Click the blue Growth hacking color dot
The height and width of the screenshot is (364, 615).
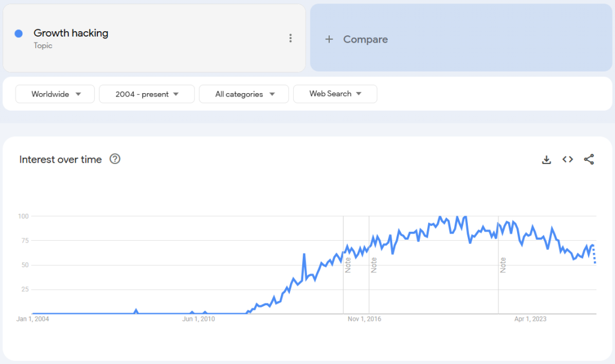pyautogui.click(x=19, y=34)
